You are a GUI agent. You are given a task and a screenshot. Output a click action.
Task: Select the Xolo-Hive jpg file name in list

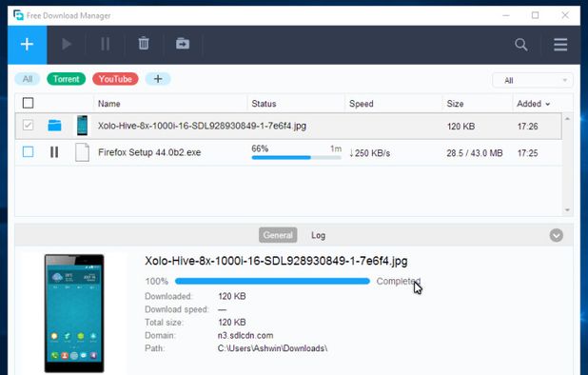point(202,126)
